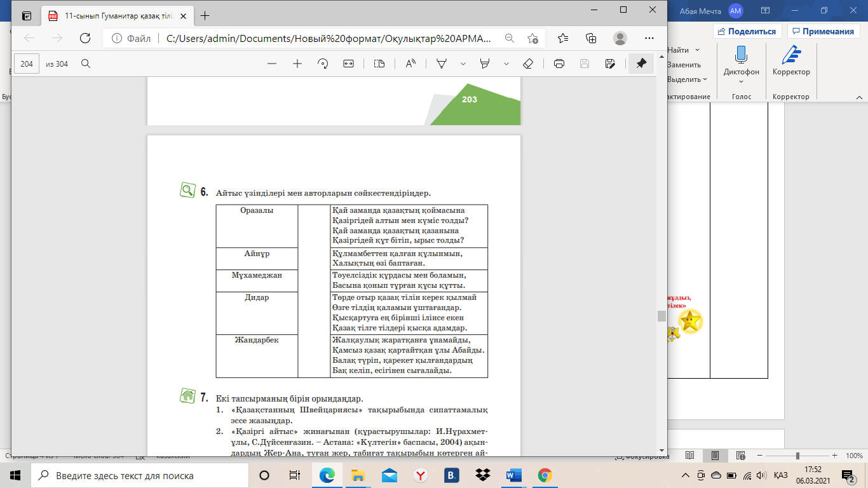Switch Word to Web Layout view
Viewport: 868px width, 488px height.
740,456
